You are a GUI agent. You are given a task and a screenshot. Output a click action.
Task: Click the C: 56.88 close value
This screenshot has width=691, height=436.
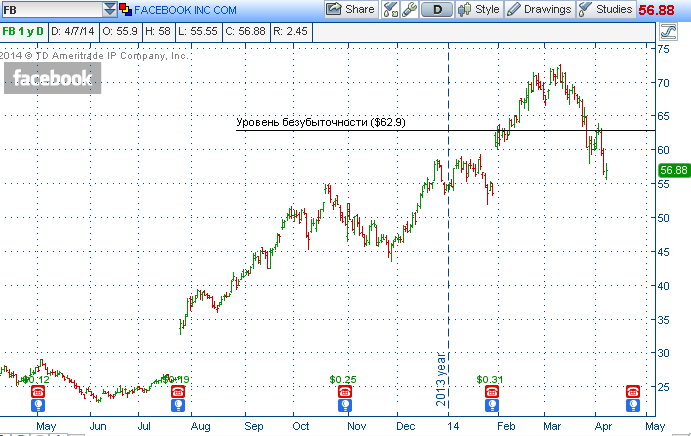pyautogui.click(x=245, y=31)
